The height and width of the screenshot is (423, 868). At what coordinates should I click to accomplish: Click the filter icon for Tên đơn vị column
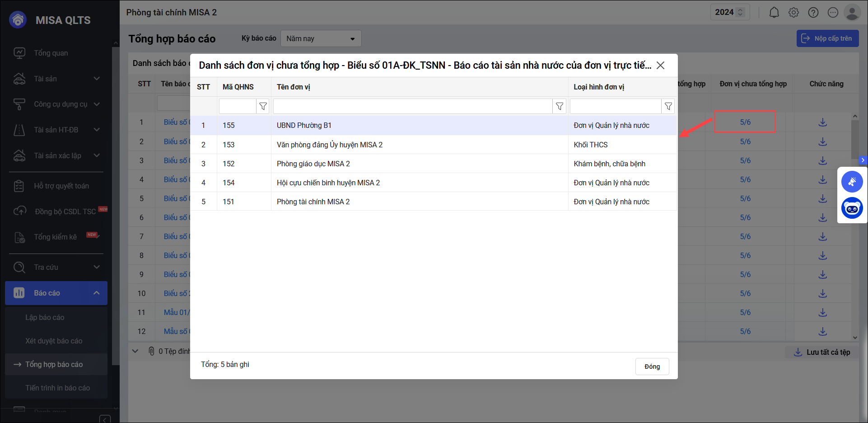(559, 107)
